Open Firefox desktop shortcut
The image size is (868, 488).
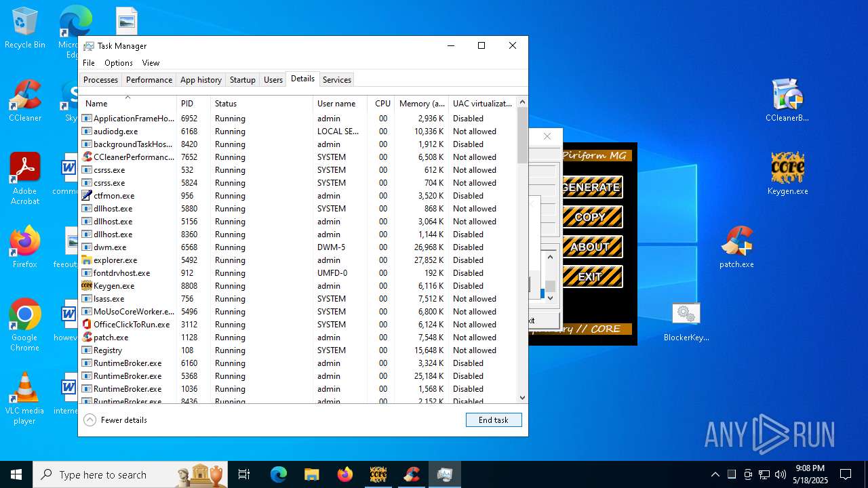pos(24,247)
